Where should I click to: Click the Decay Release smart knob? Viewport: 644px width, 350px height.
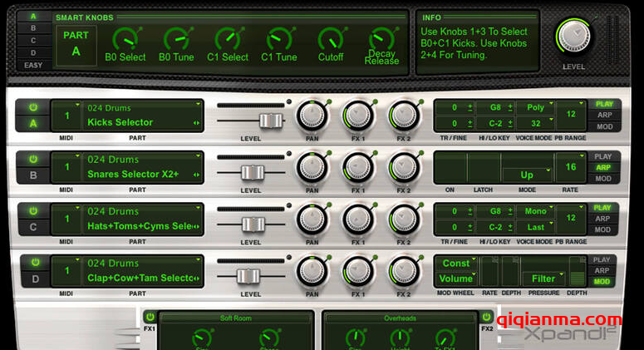click(382, 39)
